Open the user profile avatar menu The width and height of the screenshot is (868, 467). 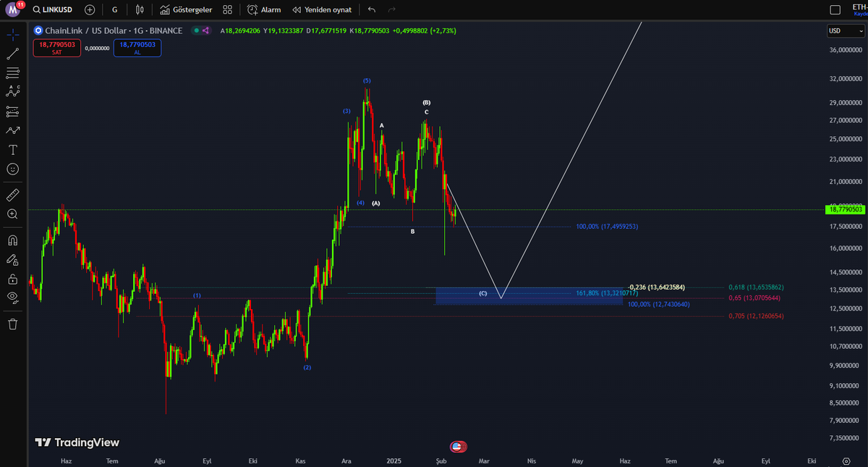pos(14,9)
